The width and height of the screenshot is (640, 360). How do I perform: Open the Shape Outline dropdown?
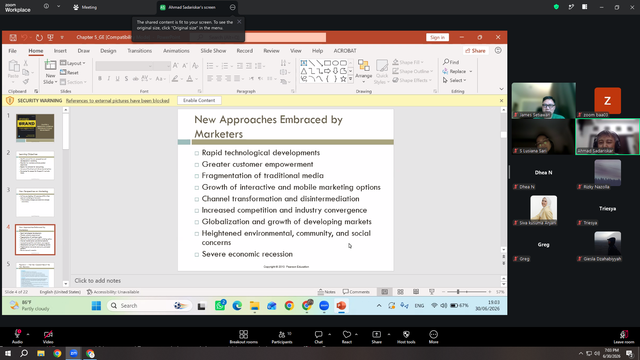413,71
